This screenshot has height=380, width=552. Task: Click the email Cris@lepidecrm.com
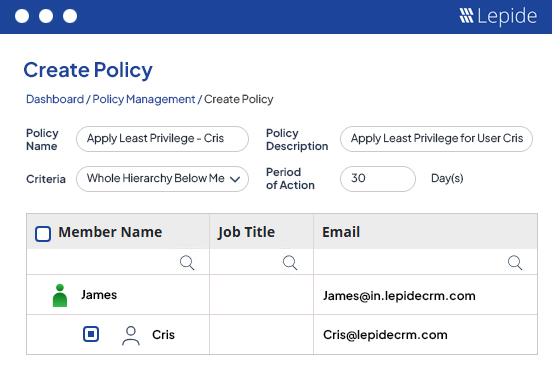[385, 335]
